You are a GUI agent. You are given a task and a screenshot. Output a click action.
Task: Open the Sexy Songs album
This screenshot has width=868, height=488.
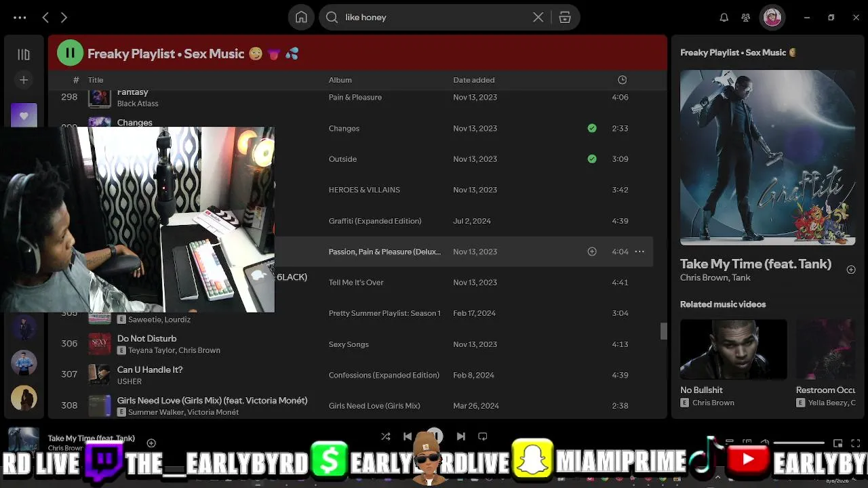349,344
